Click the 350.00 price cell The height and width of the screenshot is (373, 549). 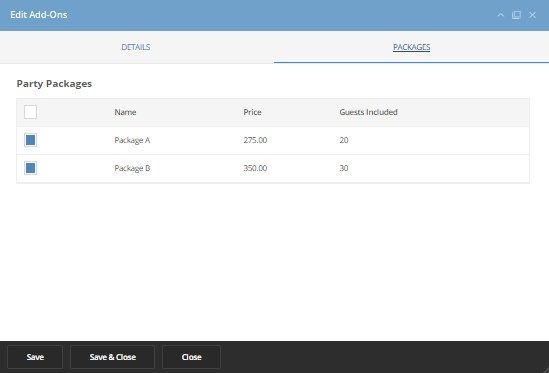(255, 168)
